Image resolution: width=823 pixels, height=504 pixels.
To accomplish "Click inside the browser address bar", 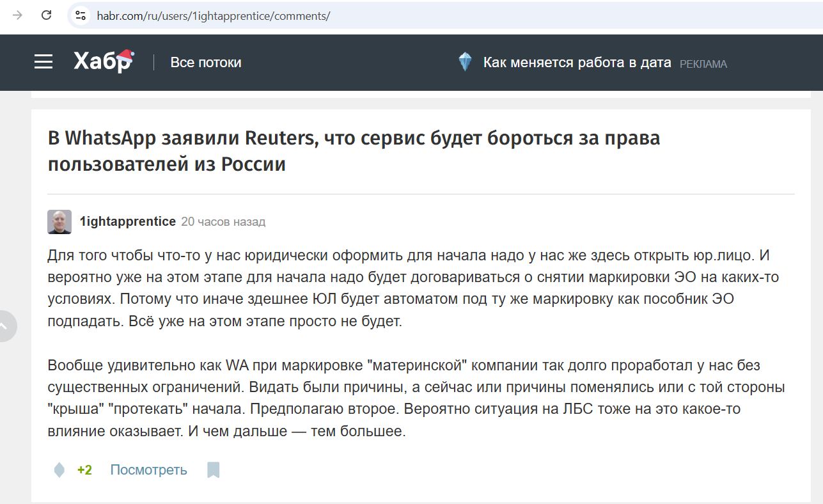I will pyautogui.click(x=256, y=15).
